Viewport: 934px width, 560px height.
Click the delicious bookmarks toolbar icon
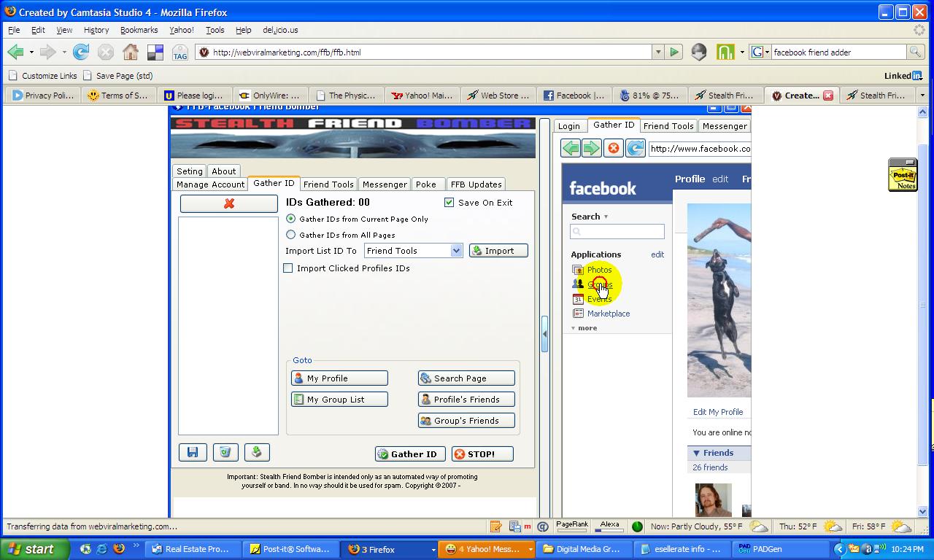pyautogui.click(x=155, y=52)
